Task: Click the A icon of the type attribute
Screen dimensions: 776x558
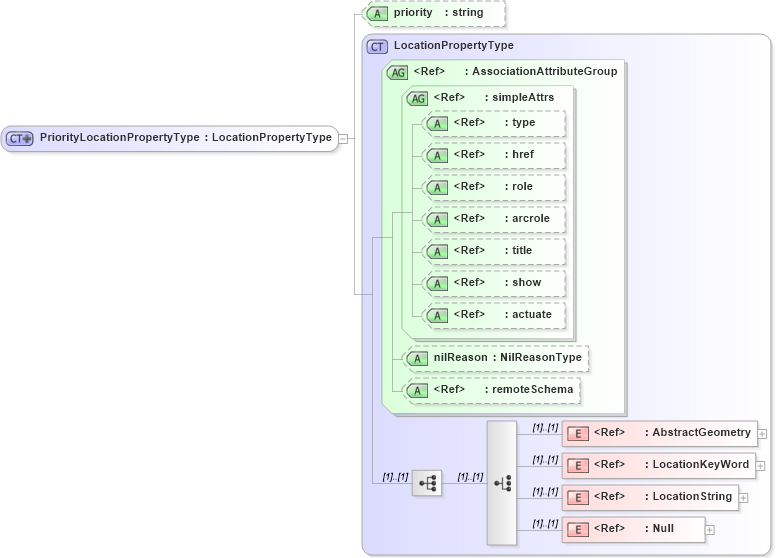Action: pos(437,124)
